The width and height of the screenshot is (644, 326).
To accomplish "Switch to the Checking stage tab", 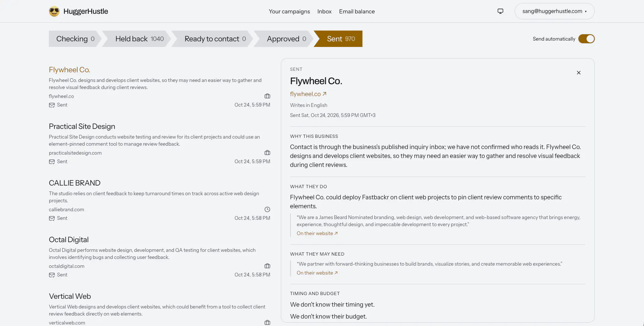I will point(75,39).
